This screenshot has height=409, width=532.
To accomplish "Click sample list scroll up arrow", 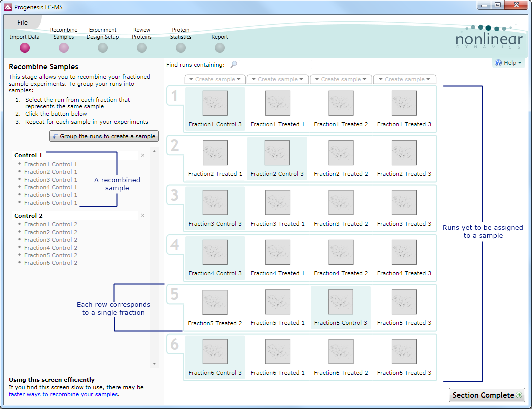I will click(154, 151).
